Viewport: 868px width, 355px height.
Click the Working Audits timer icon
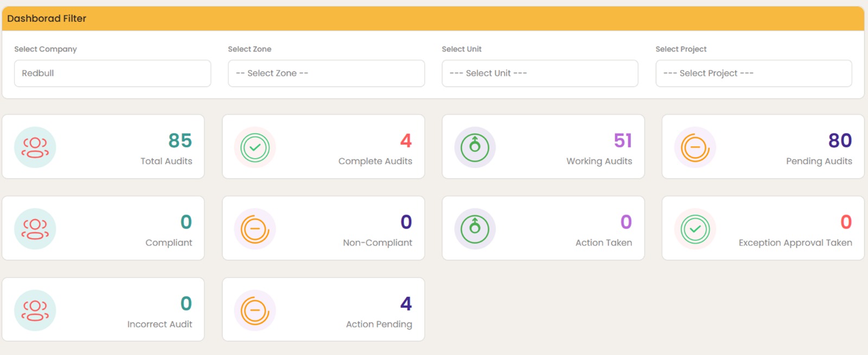pyautogui.click(x=475, y=147)
